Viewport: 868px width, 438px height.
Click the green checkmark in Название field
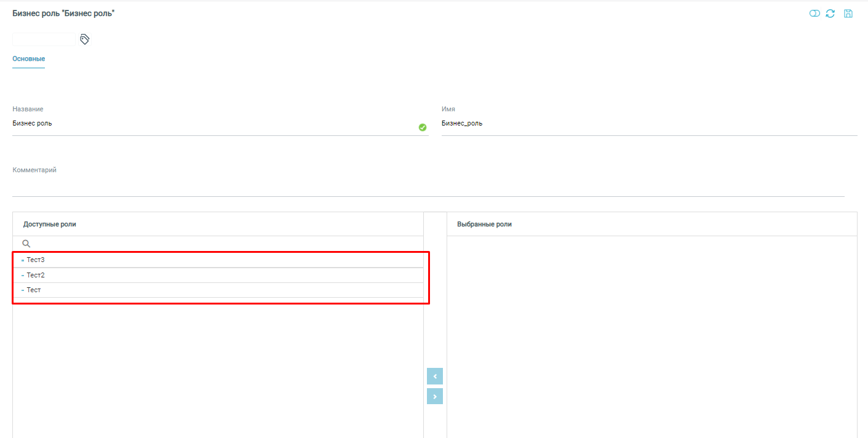click(423, 127)
